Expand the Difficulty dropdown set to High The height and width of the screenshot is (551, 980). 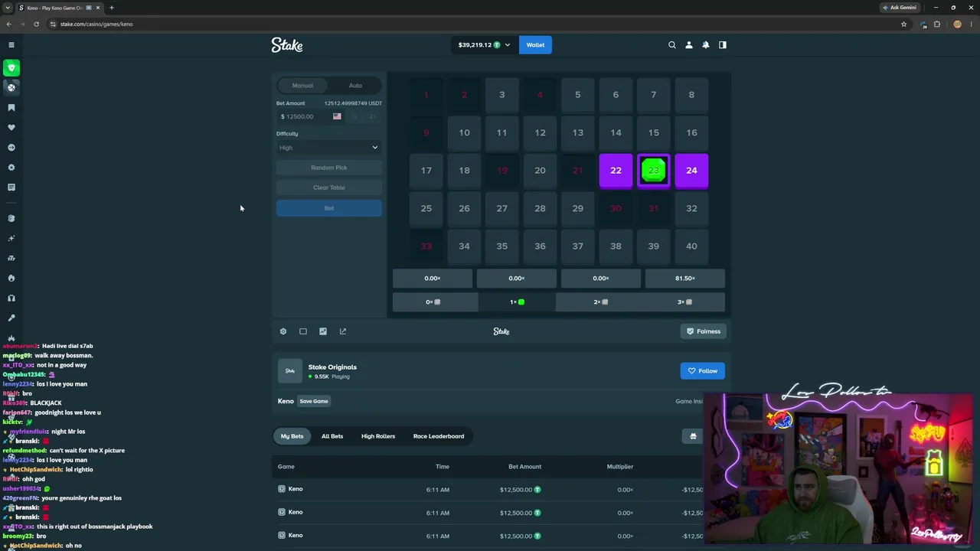click(x=329, y=148)
